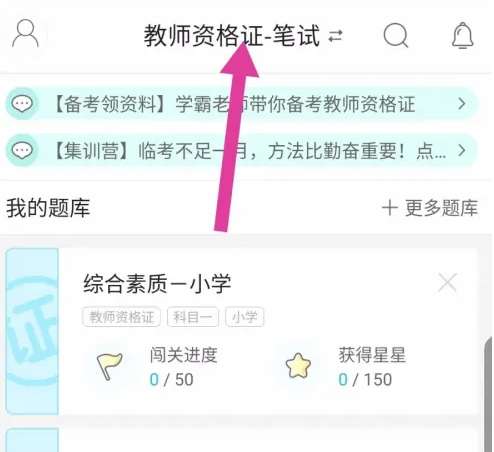
Task: Remove the 综合素质-小学 card with X
Action: coord(447,283)
